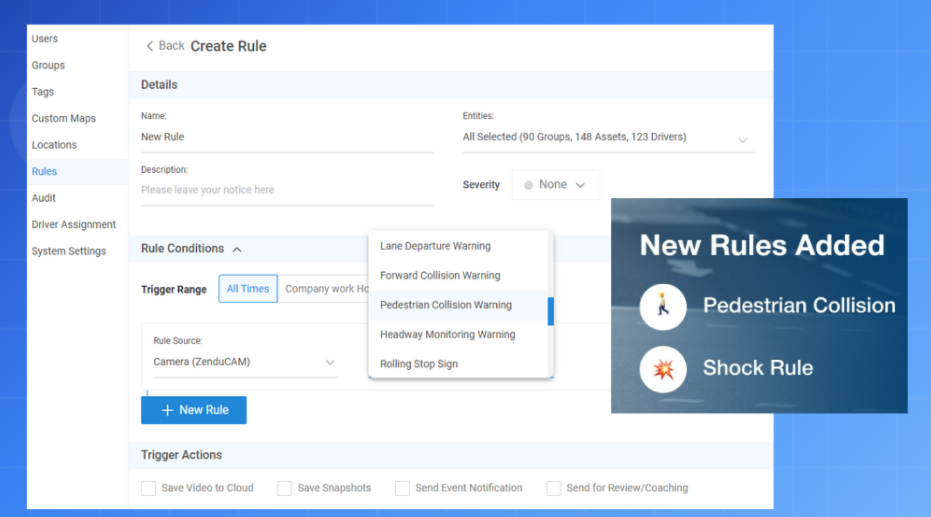The width and height of the screenshot is (931, 517).
Task: Toggle the Save Snapshots checkbox
Action: (x=285, y=488)
